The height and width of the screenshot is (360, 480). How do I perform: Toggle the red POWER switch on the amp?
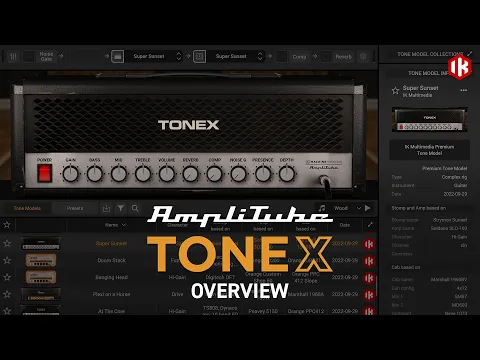[x=45, y=173]
